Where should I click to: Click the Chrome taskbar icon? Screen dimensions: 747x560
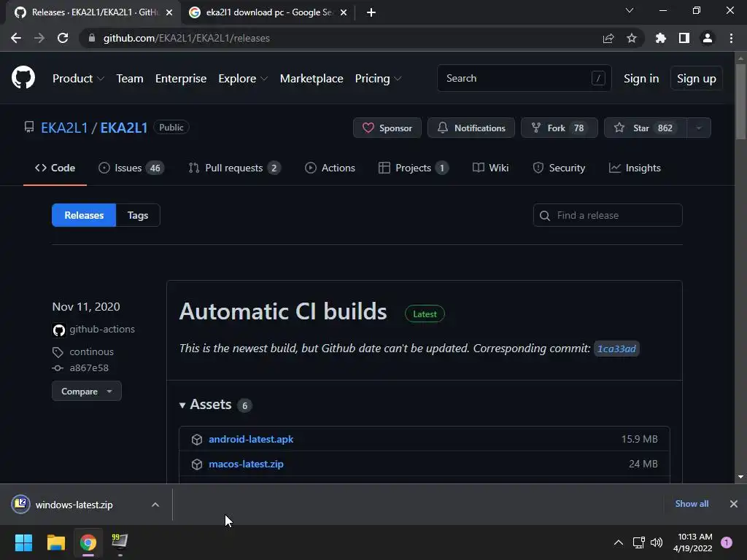[x=88, y=542]
